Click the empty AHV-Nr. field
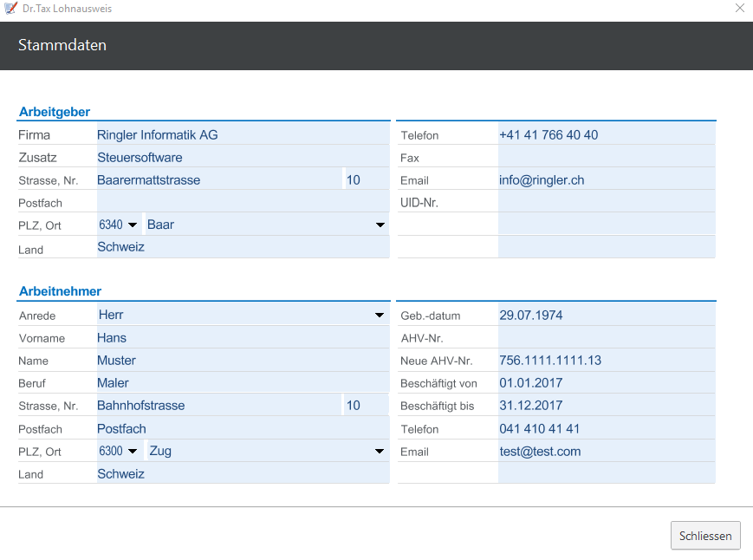This screenshot has width=753, height=560. click(x=607, y=337)
